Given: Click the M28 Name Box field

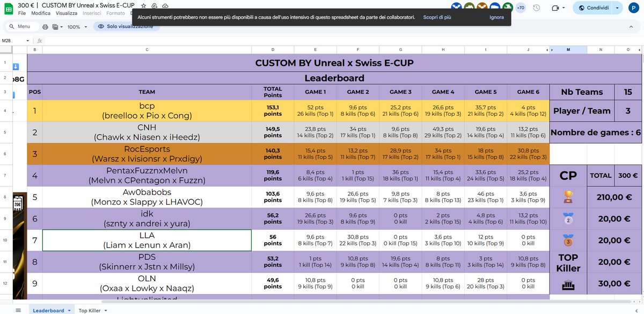Looking at the screenshot, I should pos(12,41).
